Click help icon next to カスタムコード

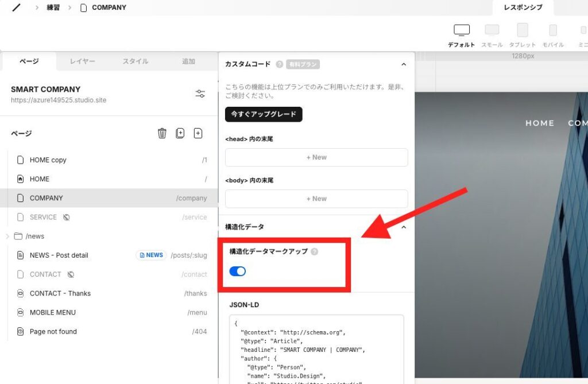point(280,64)
